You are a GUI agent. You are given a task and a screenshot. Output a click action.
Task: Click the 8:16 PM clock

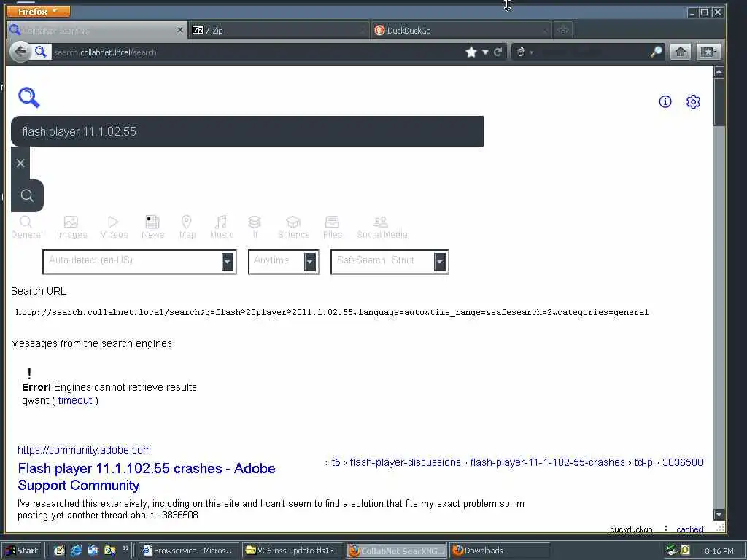[x=719, y=551]
